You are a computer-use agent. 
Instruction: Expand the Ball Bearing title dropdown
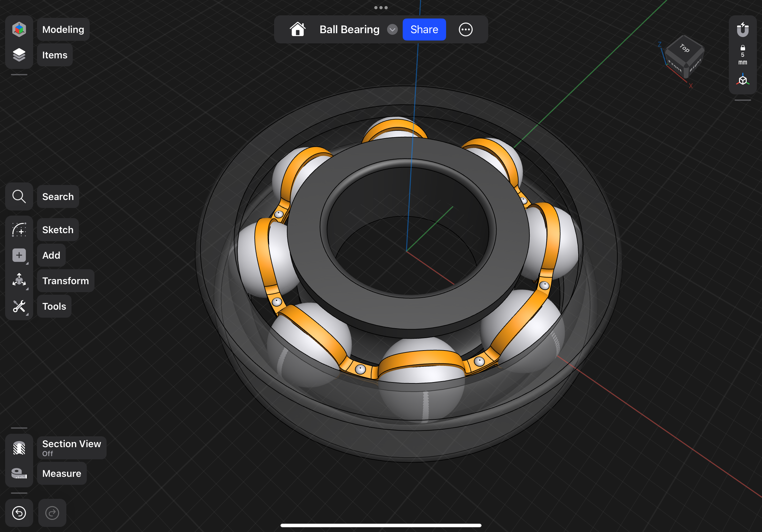392,29
